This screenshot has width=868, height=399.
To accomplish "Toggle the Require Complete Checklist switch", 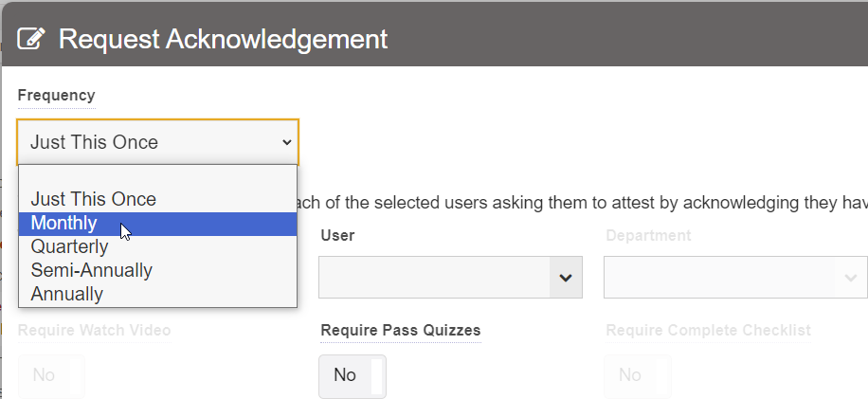I will pyautogui.click(x=638, y=375).
